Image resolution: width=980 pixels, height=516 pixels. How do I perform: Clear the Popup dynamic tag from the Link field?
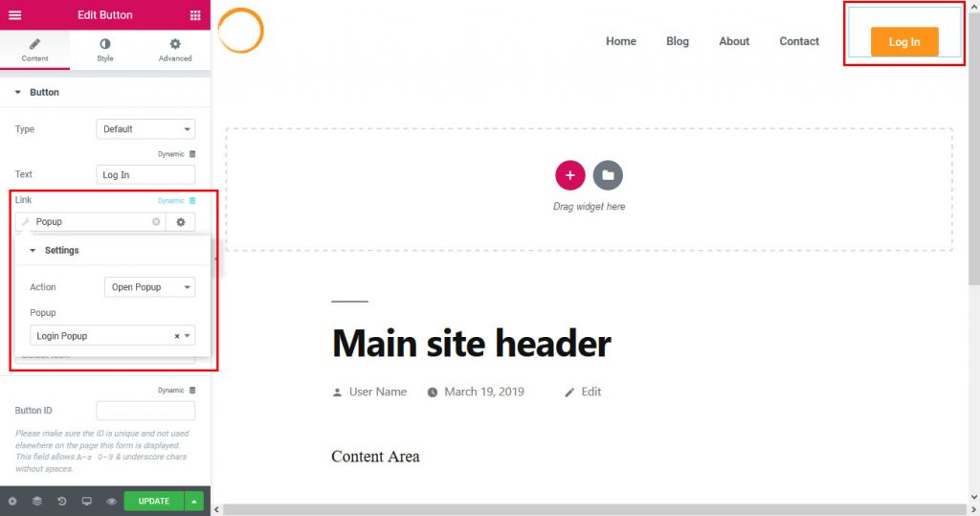click(156, 222)
